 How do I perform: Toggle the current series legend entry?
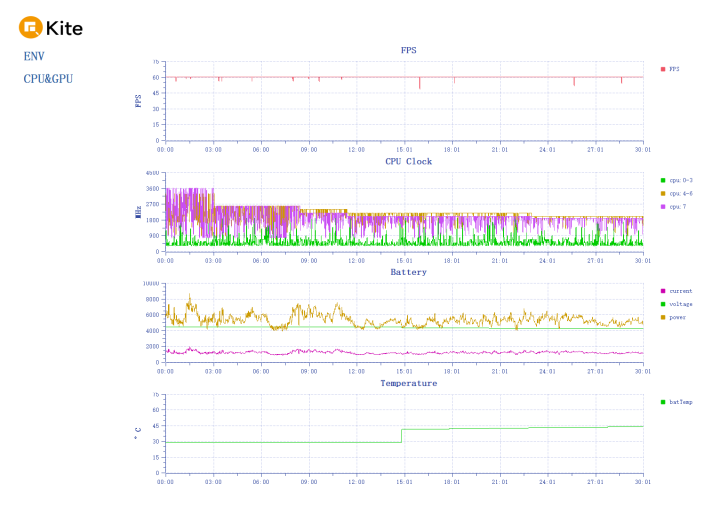(676, 291)
